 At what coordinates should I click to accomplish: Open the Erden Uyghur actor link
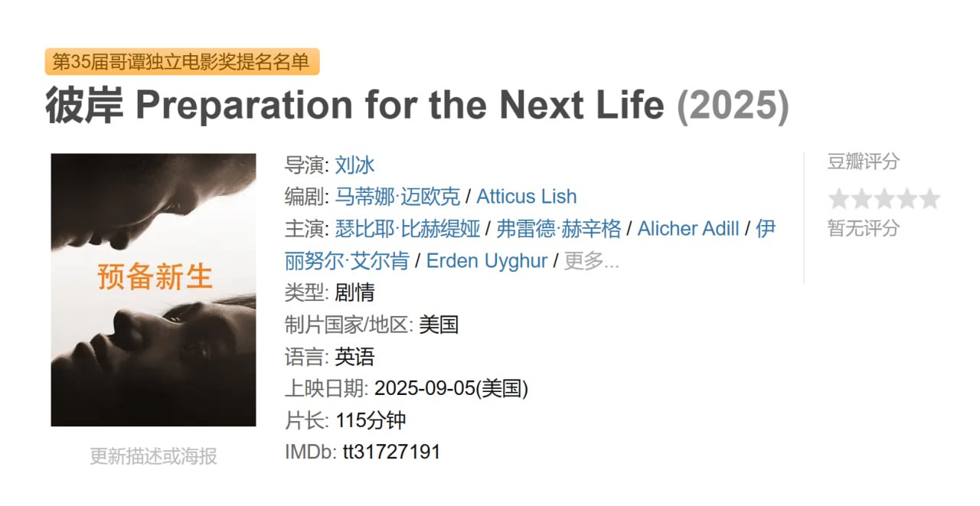(486, 261)
